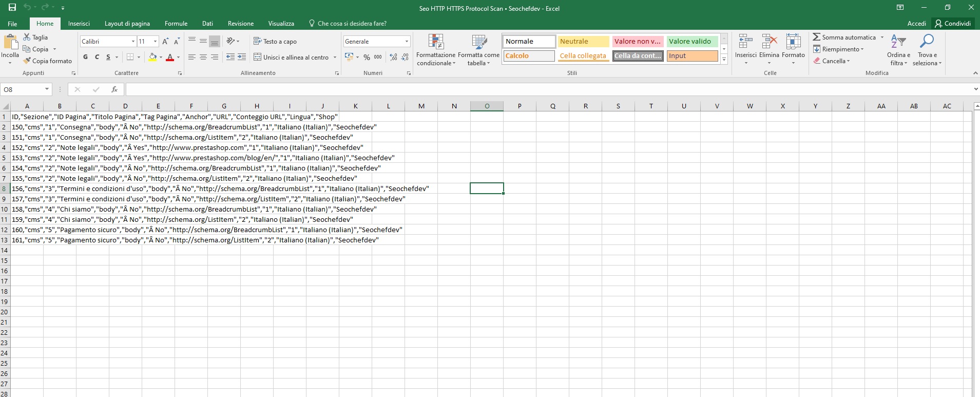Click the Save icon in title bar
Screen dimensions: 980x397
[x=12, y=8]
